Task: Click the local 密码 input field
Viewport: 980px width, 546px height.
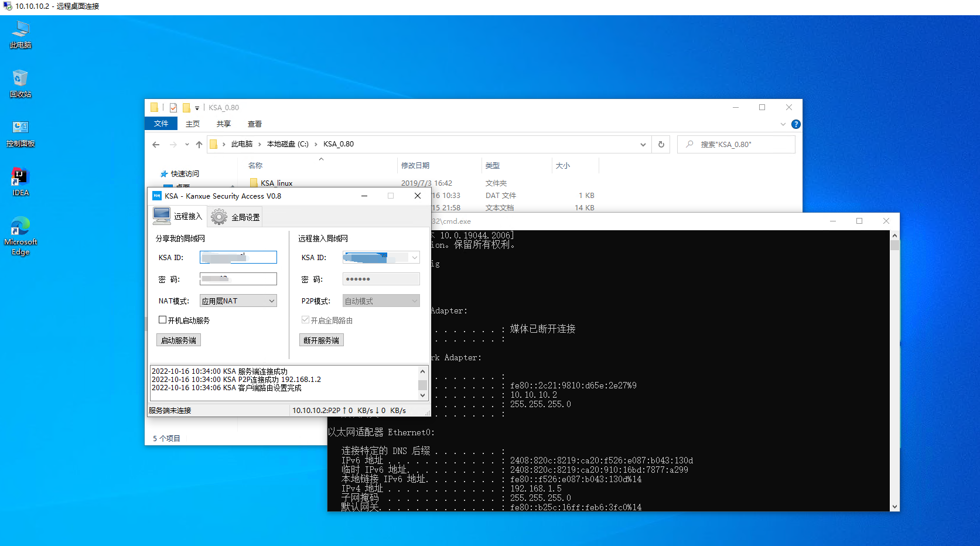Action: pos(238,279)
